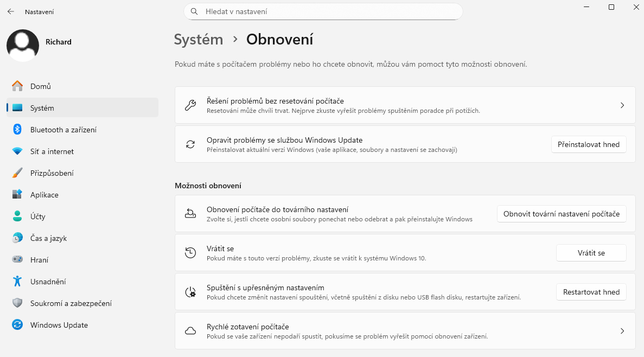644x357 pixels.
Task: Click the Hraní Xbox icon
Action: point(16,260)
